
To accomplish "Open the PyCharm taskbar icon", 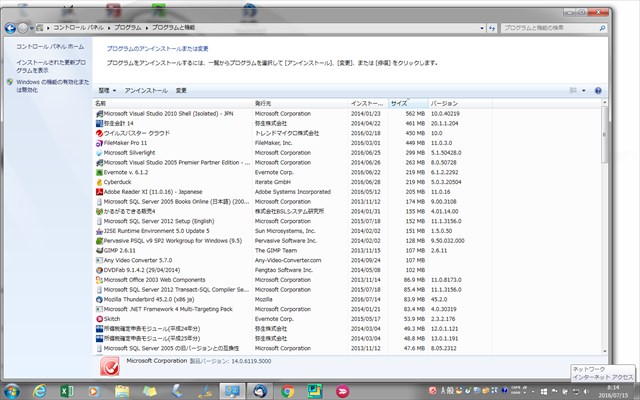I will (315, 391).
